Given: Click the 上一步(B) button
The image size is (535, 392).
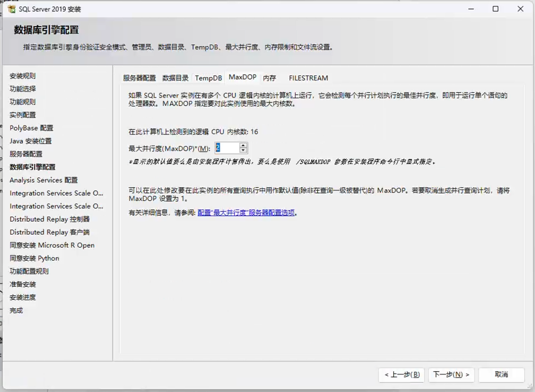Looking at the screenshot, I should (x=402, y=375).
